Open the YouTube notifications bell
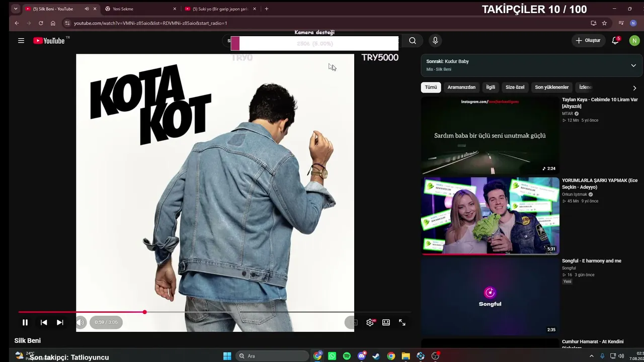 coord(615,41)
